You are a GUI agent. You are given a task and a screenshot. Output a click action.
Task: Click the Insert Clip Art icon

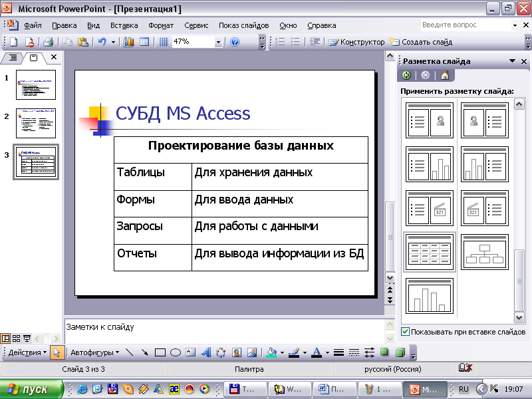(x=237, y=352)
